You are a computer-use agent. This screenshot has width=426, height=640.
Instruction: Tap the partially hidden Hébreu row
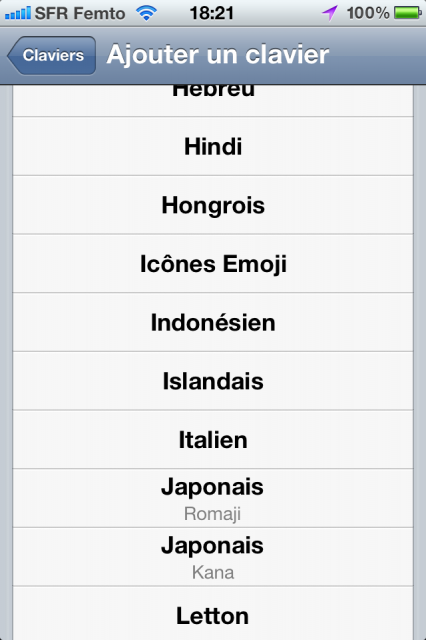point(213,100)
